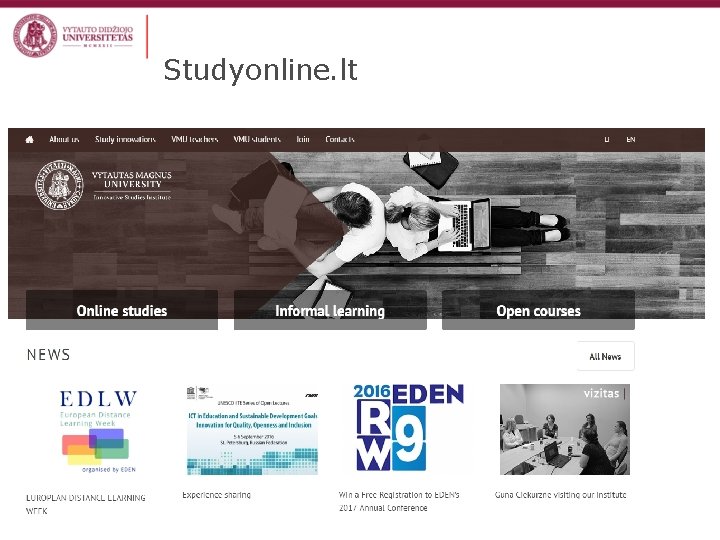
Task: Open European Distance Learning Week news title
Action: point(85,504)
